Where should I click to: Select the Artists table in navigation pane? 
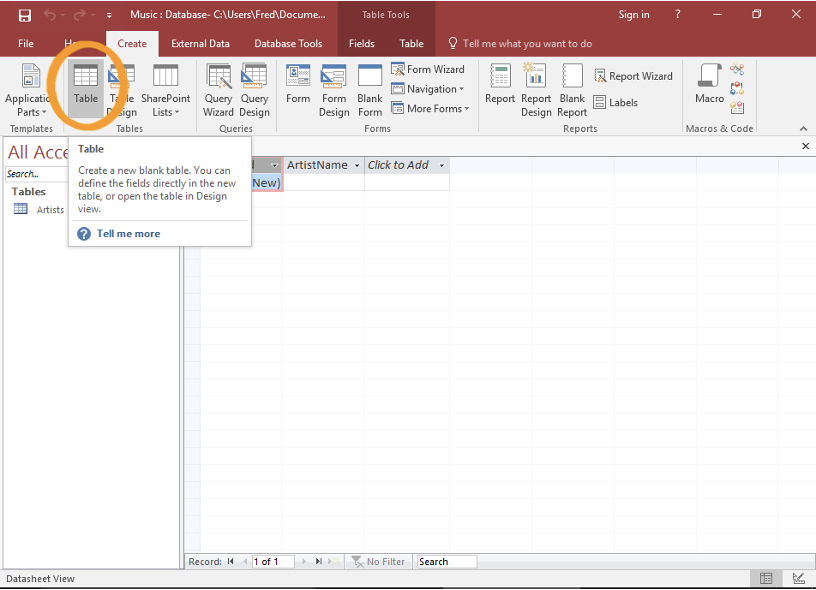pyautogui.click(x=50, y=210)
